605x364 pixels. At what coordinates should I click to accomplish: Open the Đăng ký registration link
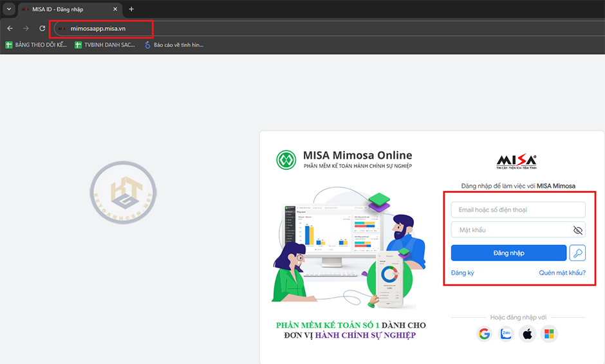(x=462, y=273)
